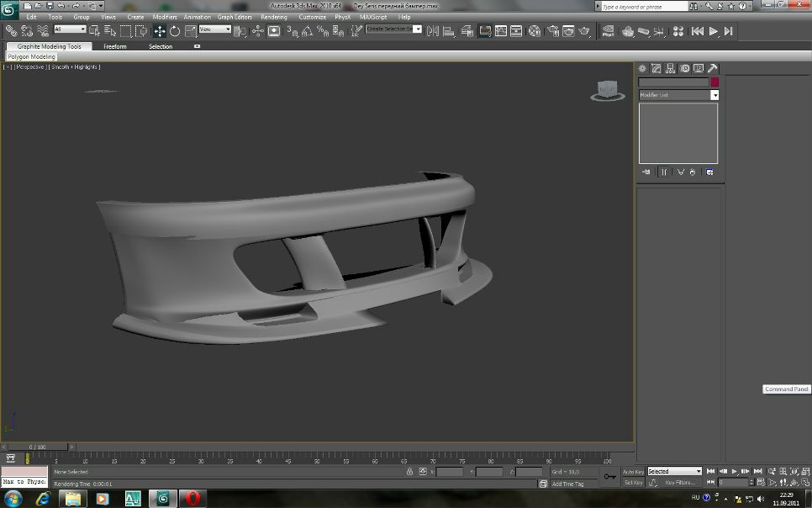Toggle 3D Snaps button
812x508 pixels.
292,31
